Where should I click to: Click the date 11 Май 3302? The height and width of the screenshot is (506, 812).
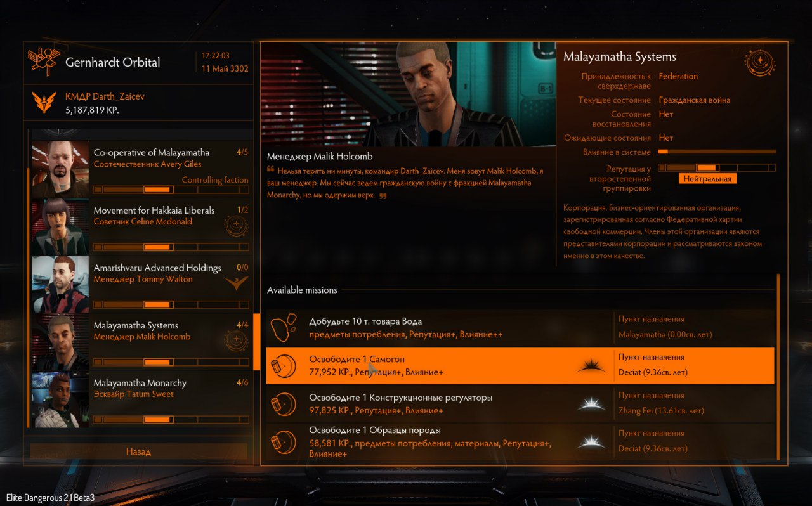coord(225,68)
